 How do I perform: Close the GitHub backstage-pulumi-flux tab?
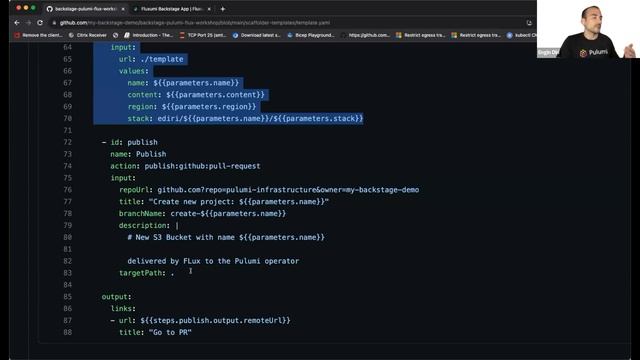(x=123, y=9)
